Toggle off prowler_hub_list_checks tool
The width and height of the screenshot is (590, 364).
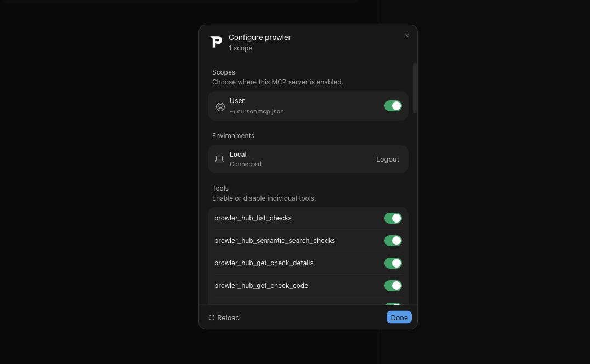click(x=393, y=218)
